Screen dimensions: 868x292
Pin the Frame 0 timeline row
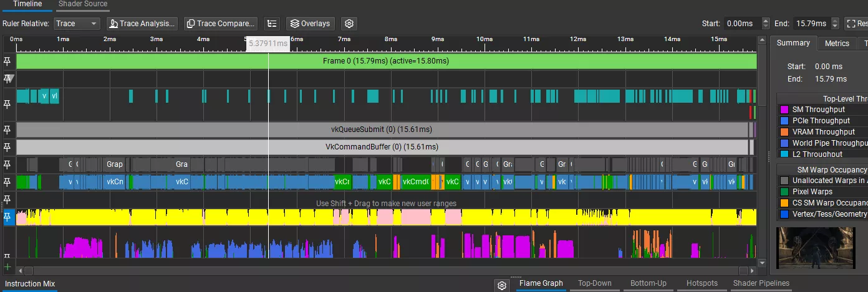(x=7, y=61)
